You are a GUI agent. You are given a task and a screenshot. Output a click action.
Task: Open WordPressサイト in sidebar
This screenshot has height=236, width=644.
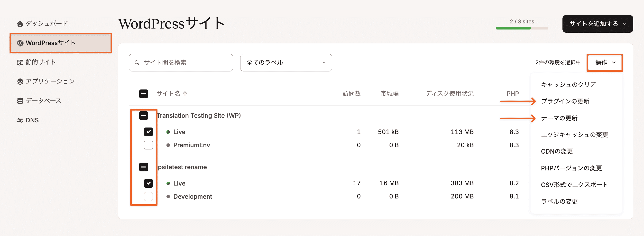coord(61,43)
